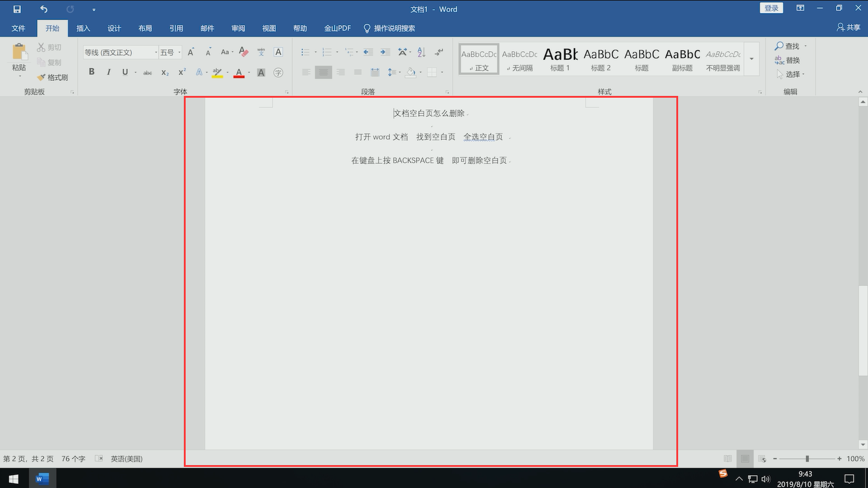Toggle show/hide paragraph marks
Viewport: 868px width, 488px height.
click(x=439, y=52)
